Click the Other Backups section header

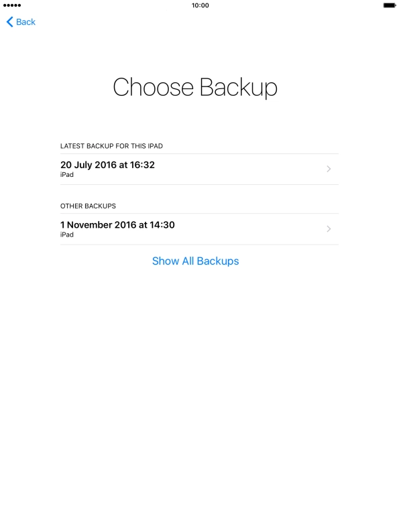(x=88, y=206)
